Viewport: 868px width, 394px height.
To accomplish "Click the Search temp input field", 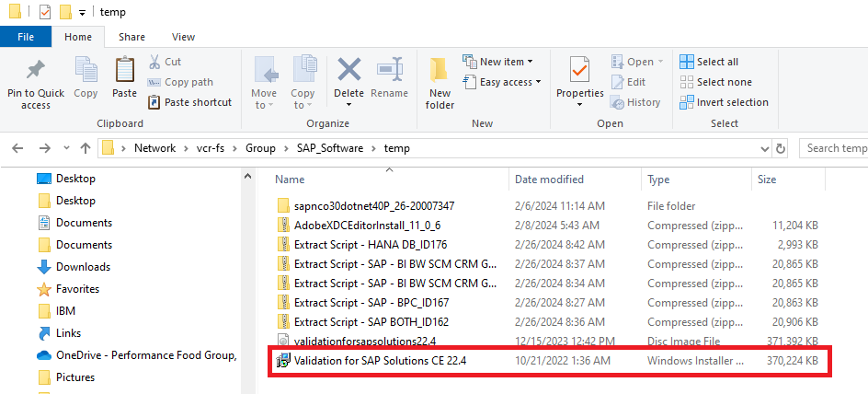I will (x=834, y=148).
